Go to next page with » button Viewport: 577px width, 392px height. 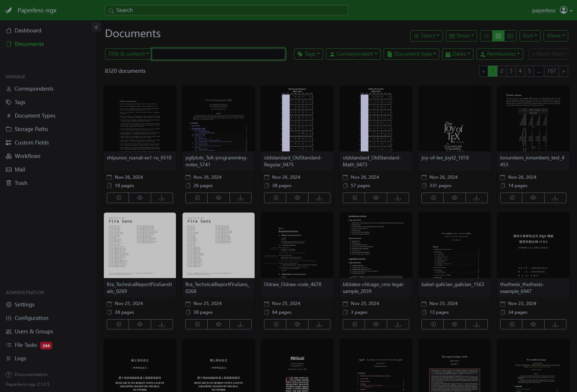[564, 71]
